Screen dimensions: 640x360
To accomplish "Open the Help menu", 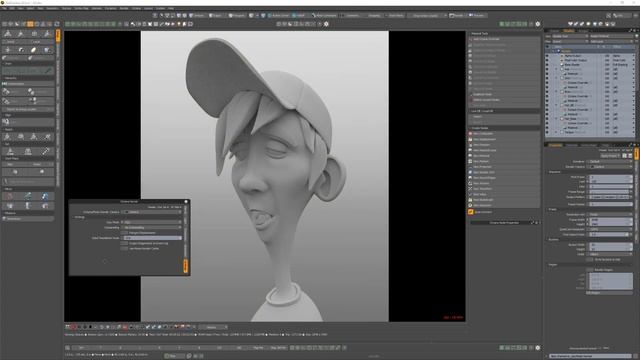I will pyautogui.click(x=171, y=8).
